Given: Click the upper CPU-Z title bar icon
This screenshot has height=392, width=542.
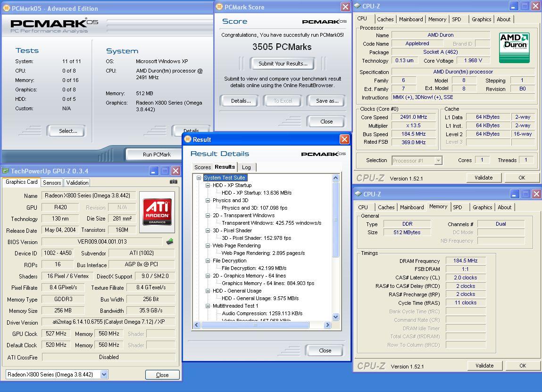Looking at the screenshot, I should coord(358,6).
